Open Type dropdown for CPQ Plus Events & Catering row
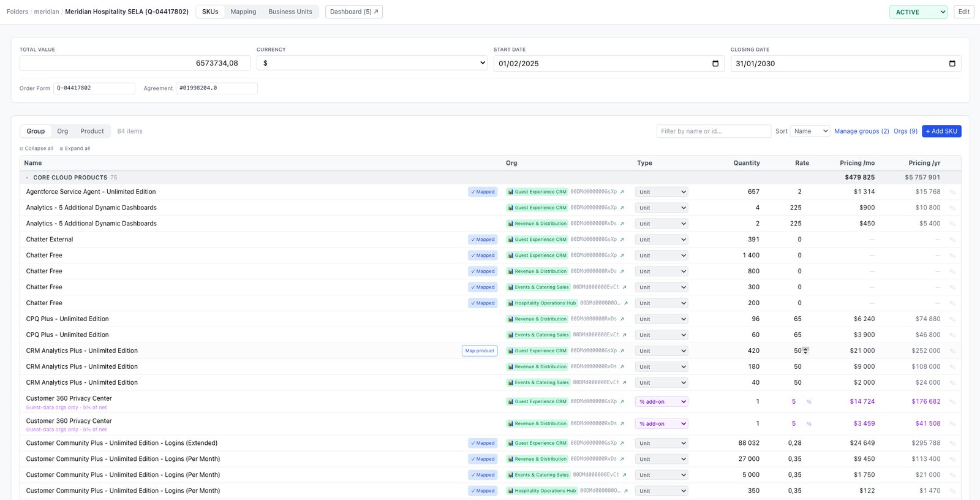Viewport: 980px width, 500px height. [x=661, y=335]
